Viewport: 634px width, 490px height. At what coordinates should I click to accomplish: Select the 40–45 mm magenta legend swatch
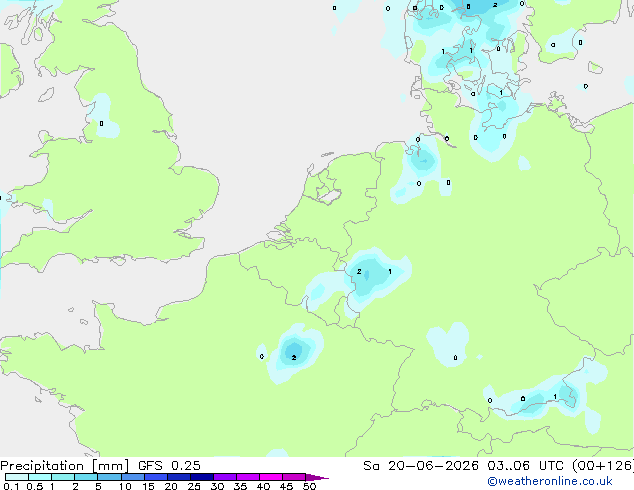click(x=271, y=477)
